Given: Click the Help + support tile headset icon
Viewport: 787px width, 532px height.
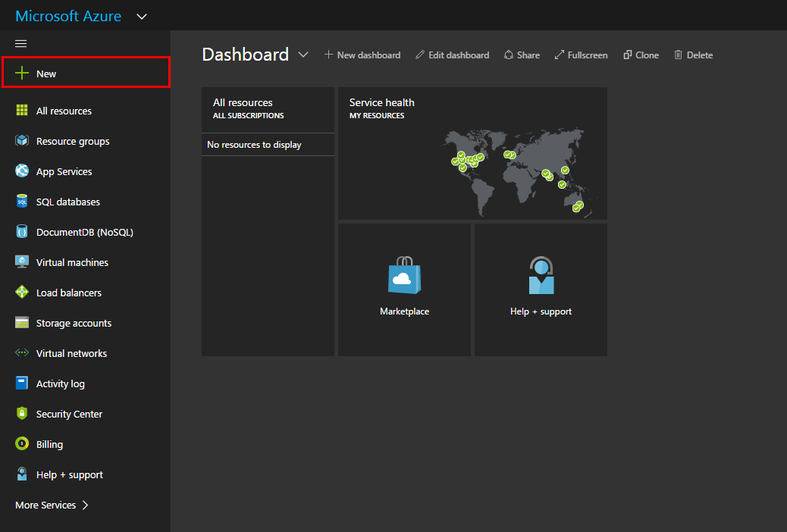Looking at the screenshot, I should (x=541, y=275).
